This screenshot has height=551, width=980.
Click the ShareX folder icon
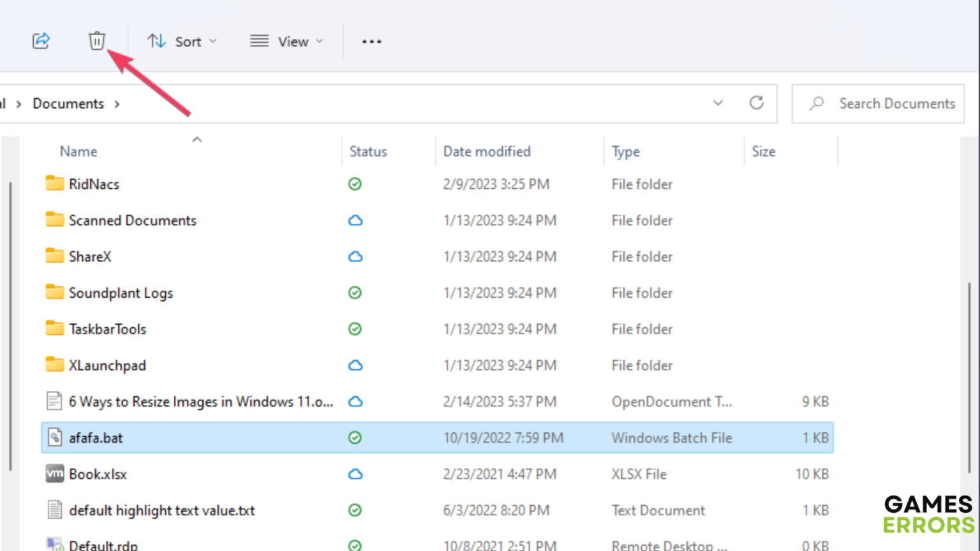click(x=55, y=256)
